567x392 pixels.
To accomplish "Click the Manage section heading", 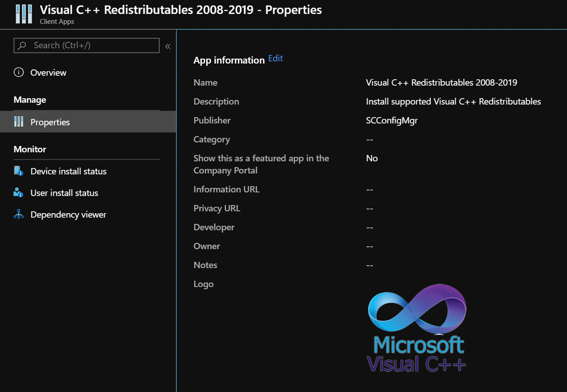I will click(30, 100).
